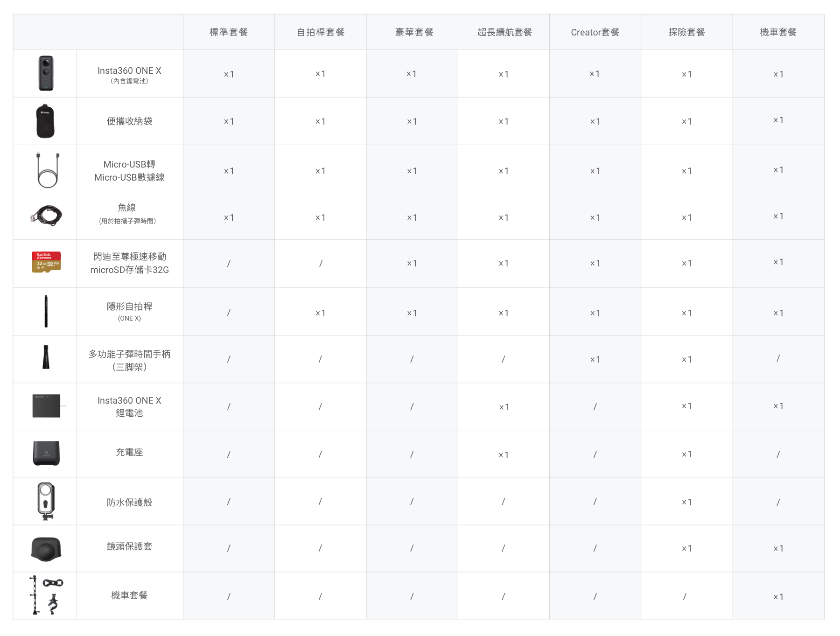Viewport: 840px width, 636px height.
Task: Click the Micro-USB cable image
Action: pyautogui.click(x=48, y=169)
